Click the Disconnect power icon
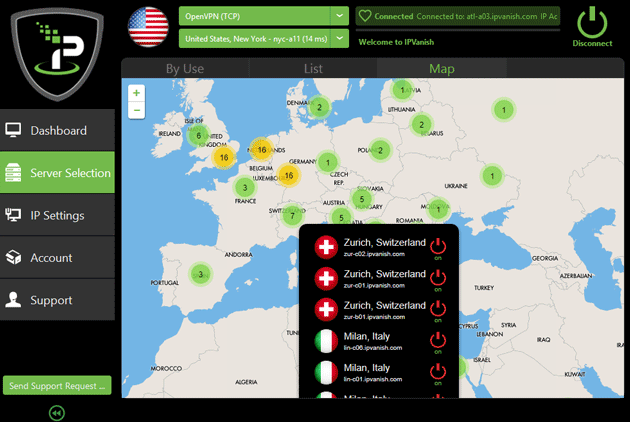Screen dimensions: 630x422 [592, 21]
